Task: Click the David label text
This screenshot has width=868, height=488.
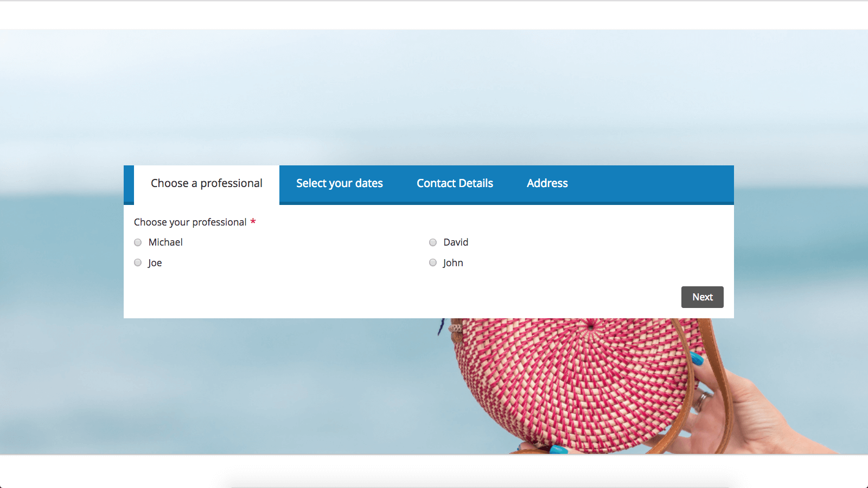Action: pyautogui.click(x=455, y=242)
